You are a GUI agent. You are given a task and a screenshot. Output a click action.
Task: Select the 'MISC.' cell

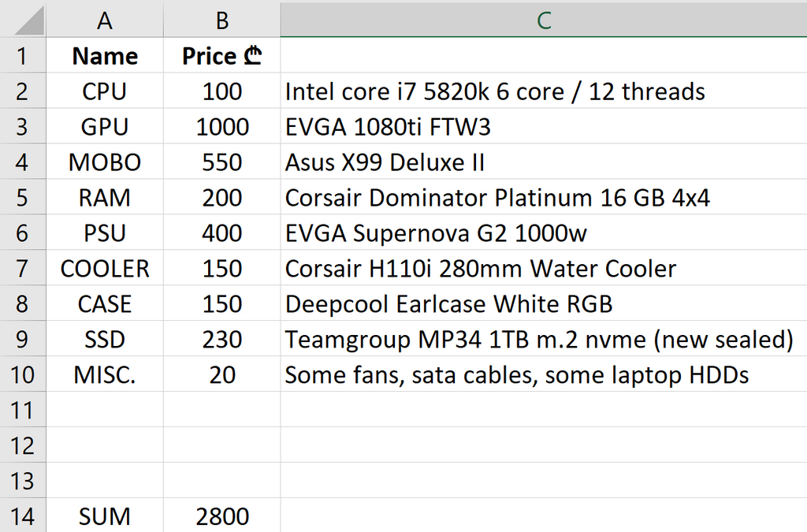(x=105, y=375)
